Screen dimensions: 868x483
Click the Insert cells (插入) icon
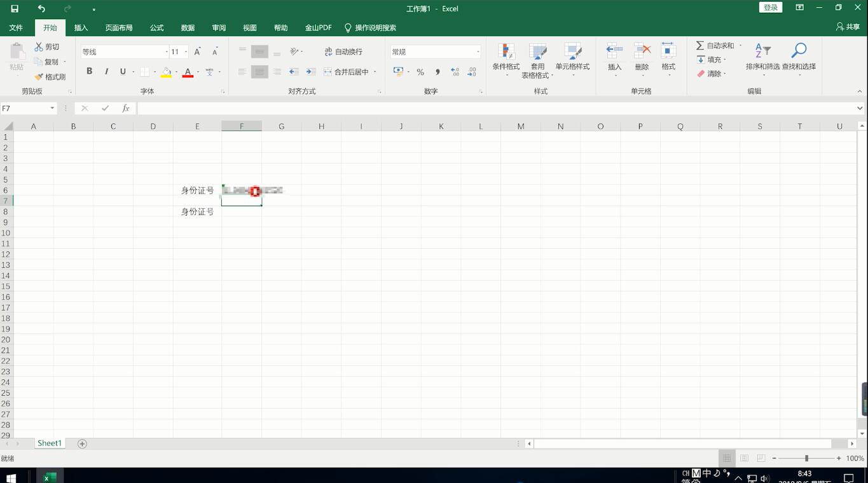(x=614, y=61)
